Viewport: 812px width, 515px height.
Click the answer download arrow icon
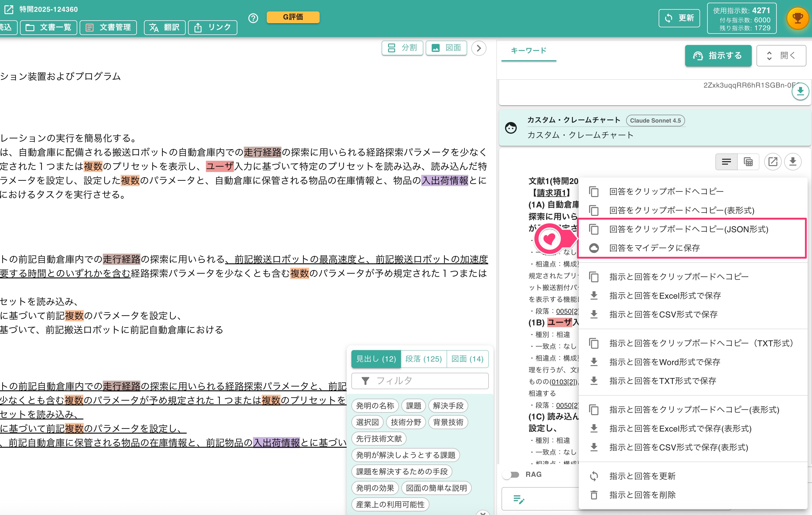click(x=793, y=162)
